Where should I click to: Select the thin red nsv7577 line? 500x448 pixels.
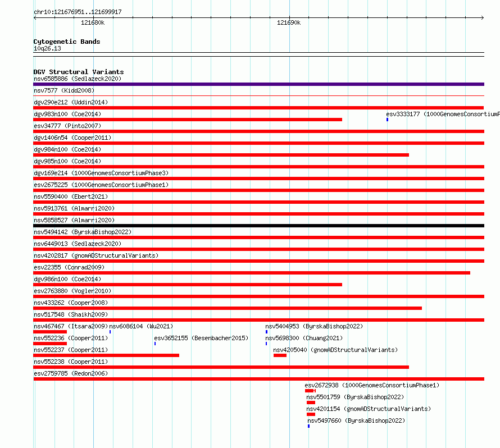258,95
